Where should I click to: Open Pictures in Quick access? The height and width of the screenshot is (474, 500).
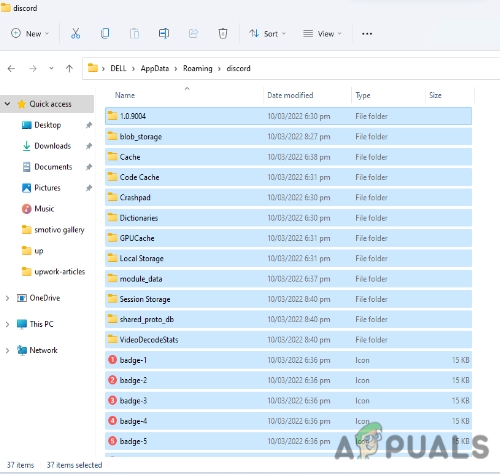tap(47, 188)
